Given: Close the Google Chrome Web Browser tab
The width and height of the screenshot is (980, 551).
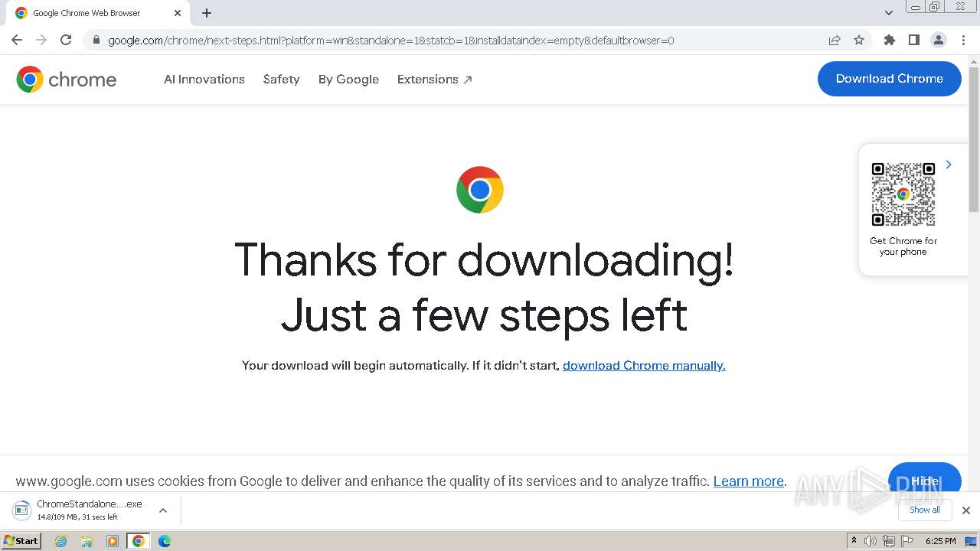Looking at the screenshot, I should [x=178, y=13].
